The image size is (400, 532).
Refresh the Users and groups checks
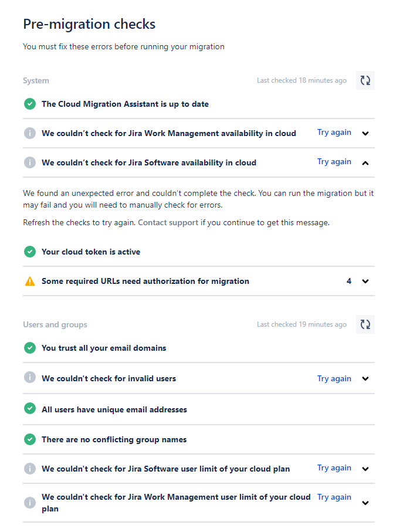tap(365, 324)
